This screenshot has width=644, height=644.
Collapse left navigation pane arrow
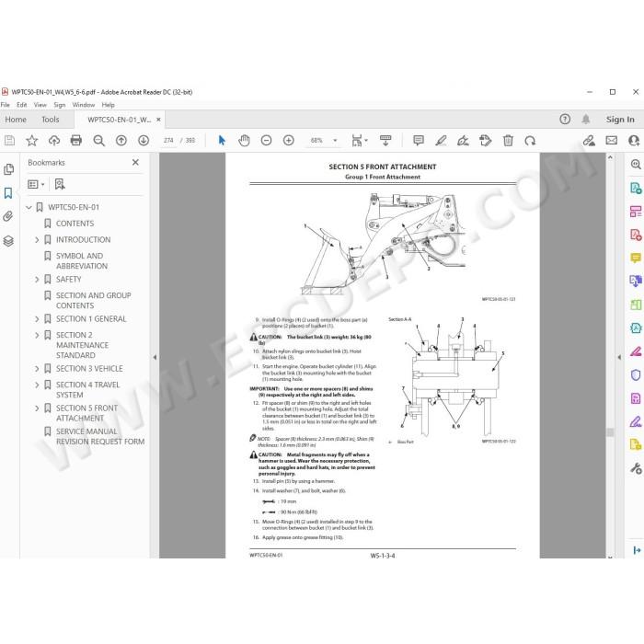[x=155, y=357]
